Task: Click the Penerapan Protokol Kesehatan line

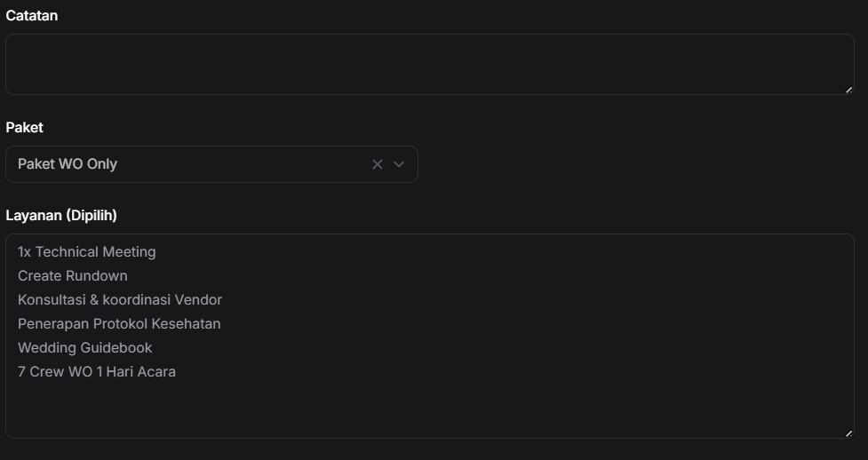Action: click(119, 324)
